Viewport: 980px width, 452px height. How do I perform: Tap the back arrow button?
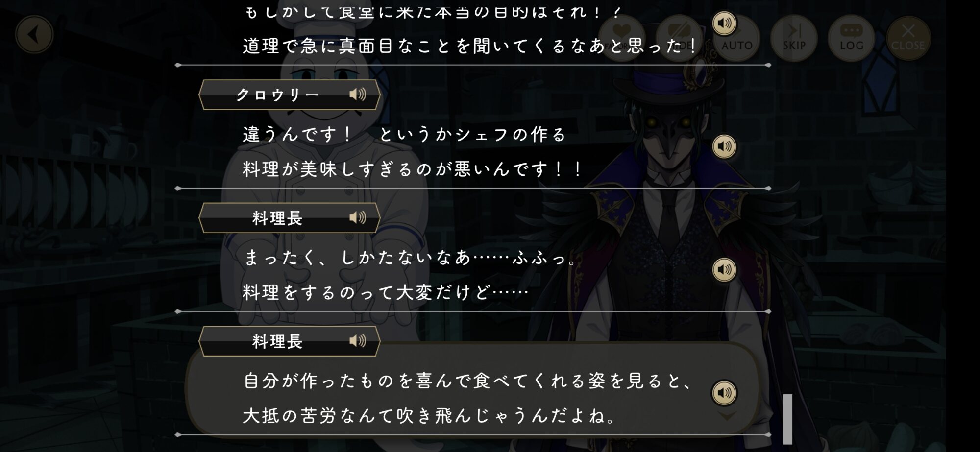34,35
